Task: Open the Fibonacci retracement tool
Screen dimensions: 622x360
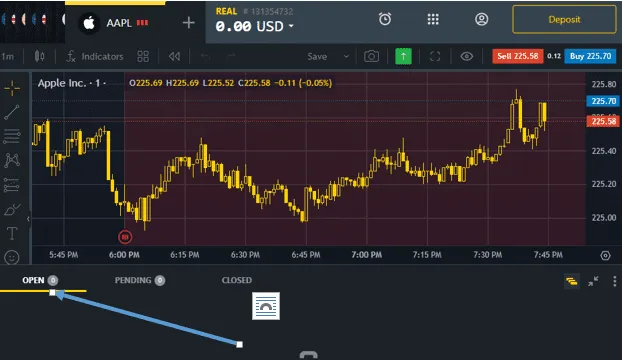Action: [x=12, y=136]
